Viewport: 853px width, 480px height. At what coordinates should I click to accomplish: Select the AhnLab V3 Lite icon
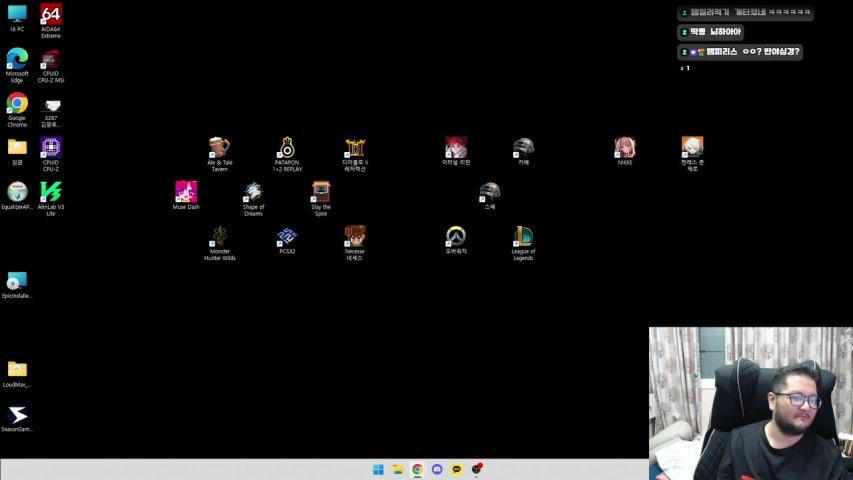[51, 192]
